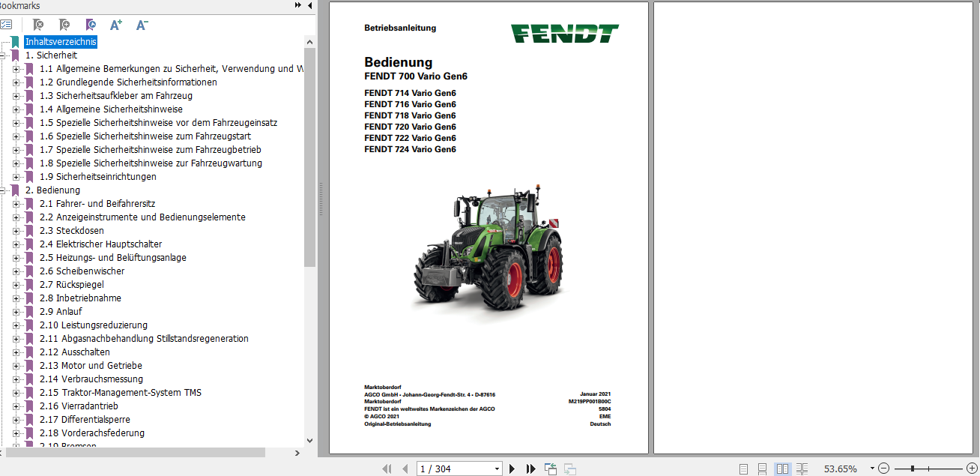Screen dimensions: 980x476
Task: Open bookmark 1.3 Sicherheitsaufkleber am Fahrzeug
Action: [x=116, y=96]
